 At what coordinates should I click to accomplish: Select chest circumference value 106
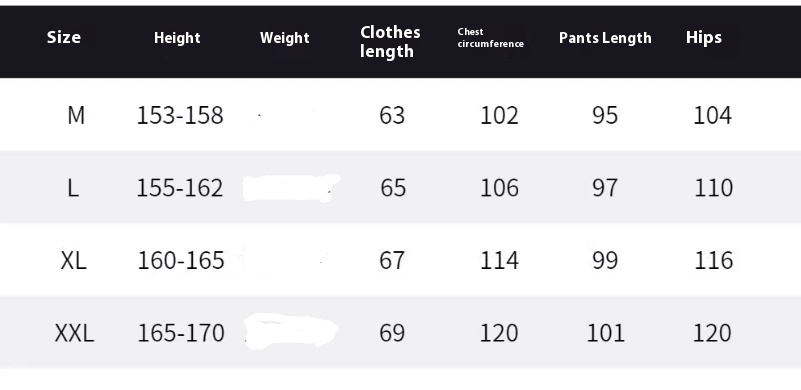(499, 188)
